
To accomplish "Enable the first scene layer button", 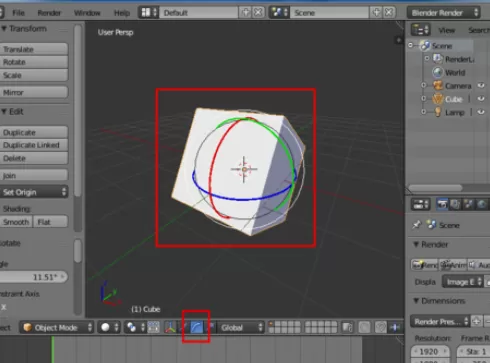I will [x=271, y=324].
